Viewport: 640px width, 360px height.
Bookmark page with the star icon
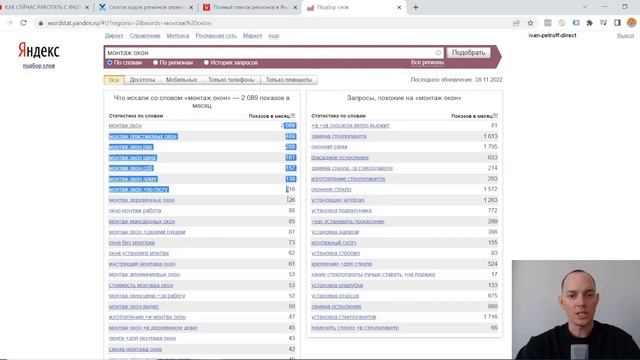(530, 23)
